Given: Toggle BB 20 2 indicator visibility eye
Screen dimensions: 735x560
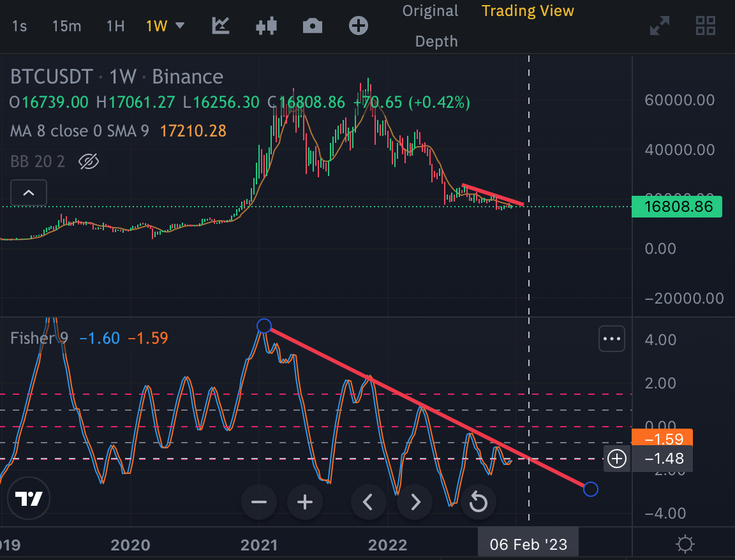Looking at the screenshot, I should point(89,161).
